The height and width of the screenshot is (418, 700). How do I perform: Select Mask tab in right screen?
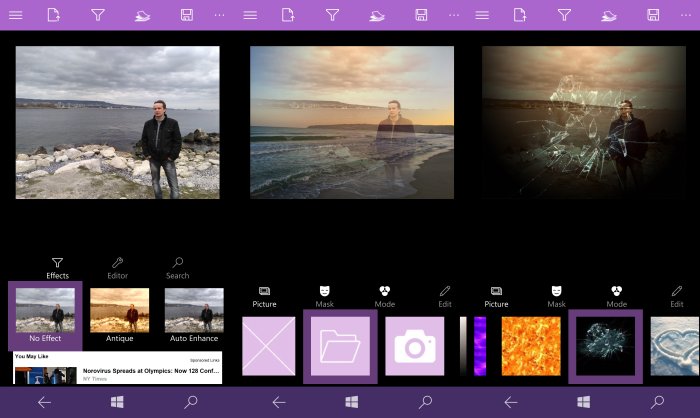(x=556, y=297)
